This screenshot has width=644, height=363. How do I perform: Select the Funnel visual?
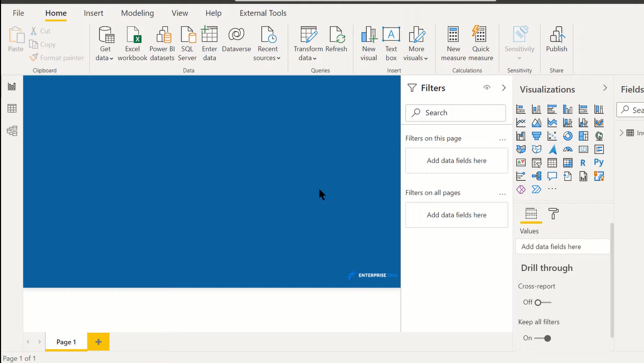pos(536,136)
